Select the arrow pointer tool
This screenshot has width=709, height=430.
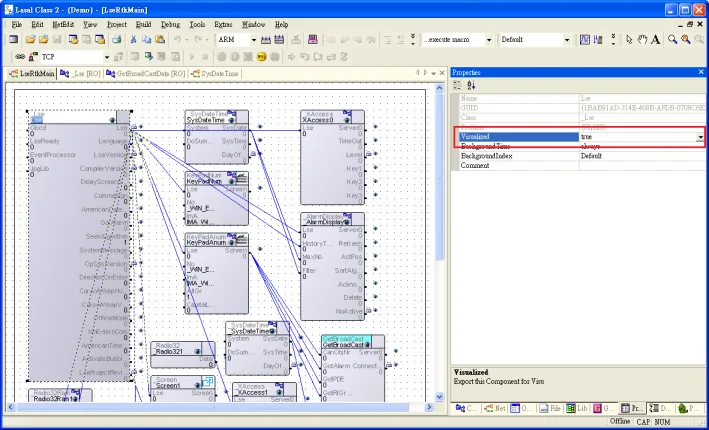(629, 40)
